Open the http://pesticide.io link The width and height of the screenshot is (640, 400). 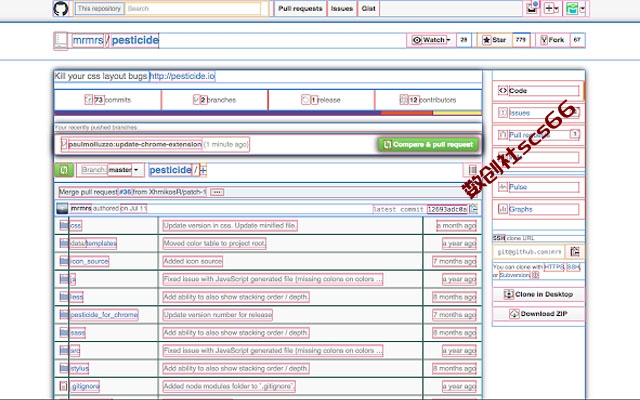click(x=182, y=76)
